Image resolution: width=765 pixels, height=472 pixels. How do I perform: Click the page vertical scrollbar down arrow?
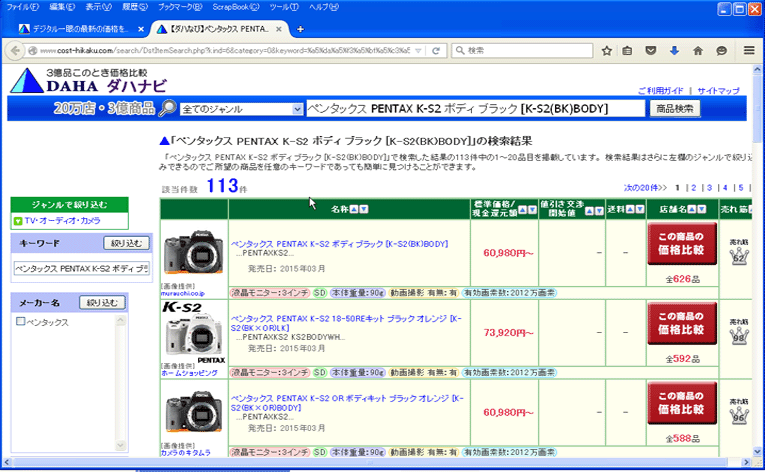(x=757, y=451)
